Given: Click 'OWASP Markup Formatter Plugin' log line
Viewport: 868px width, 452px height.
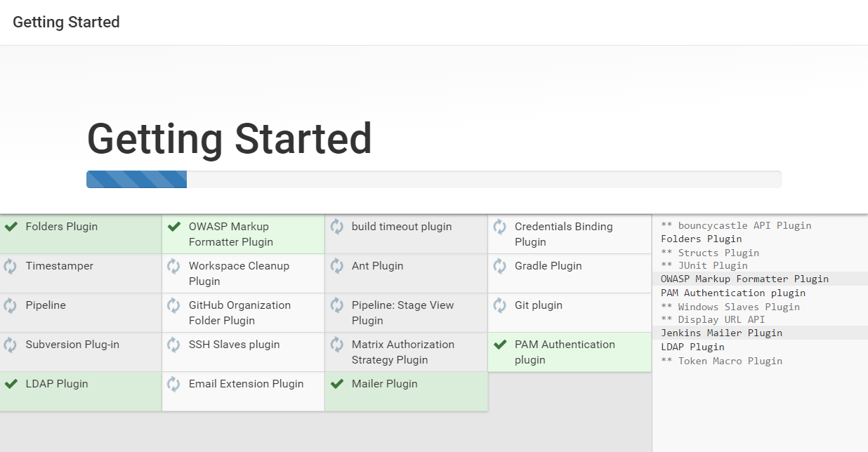Looking at the screenshot, I should point(744,279).
